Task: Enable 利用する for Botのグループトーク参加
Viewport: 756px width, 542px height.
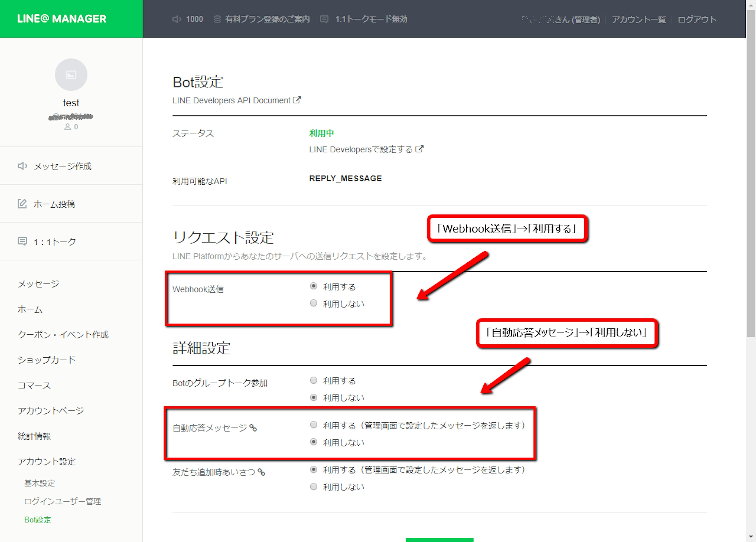Action: pos(313,380)
